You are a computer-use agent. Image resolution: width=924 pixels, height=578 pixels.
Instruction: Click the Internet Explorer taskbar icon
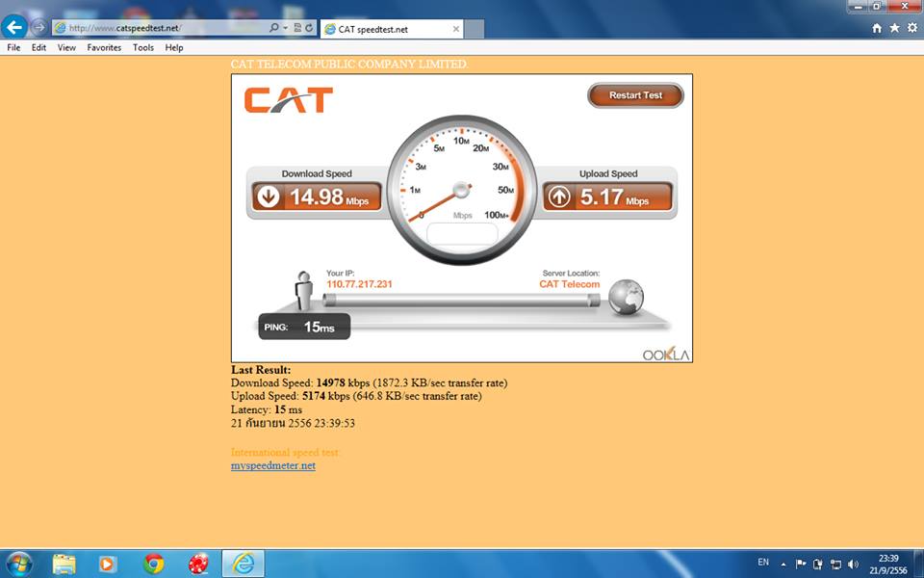(243, 564)
